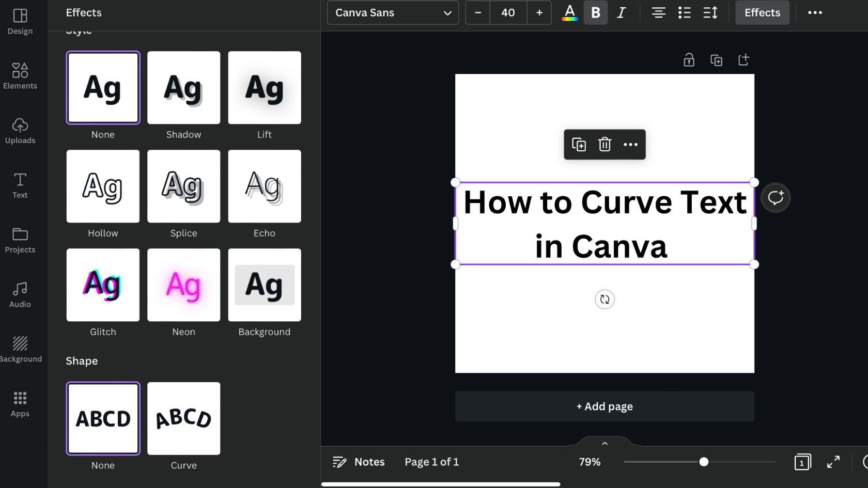This screenshot has width=868, height=488.
Task: Click the font size field showing 40
Action: 508,12
